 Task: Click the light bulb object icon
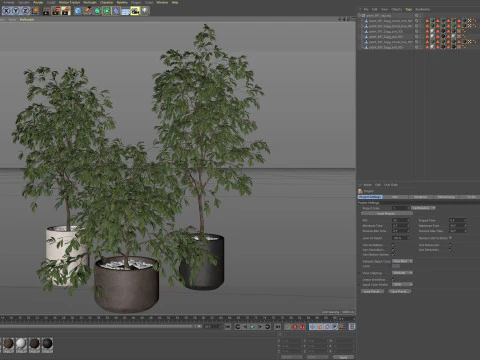click(x=145, y=11)
